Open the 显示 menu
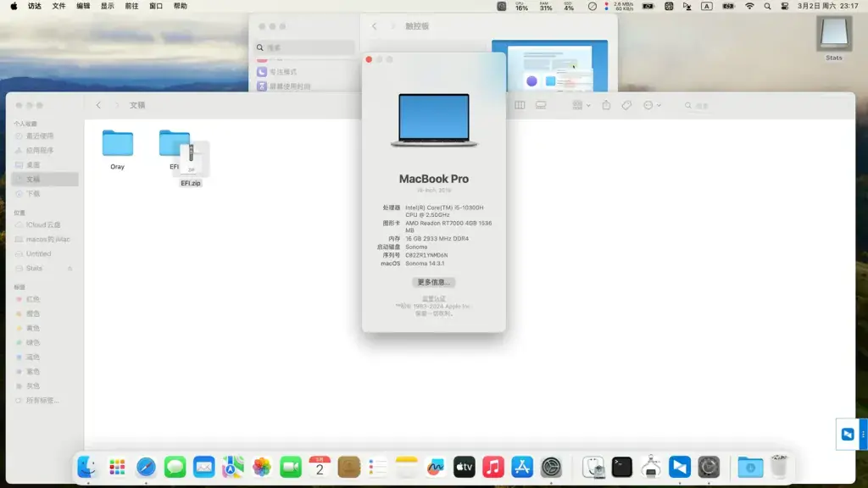 [108, 6]
